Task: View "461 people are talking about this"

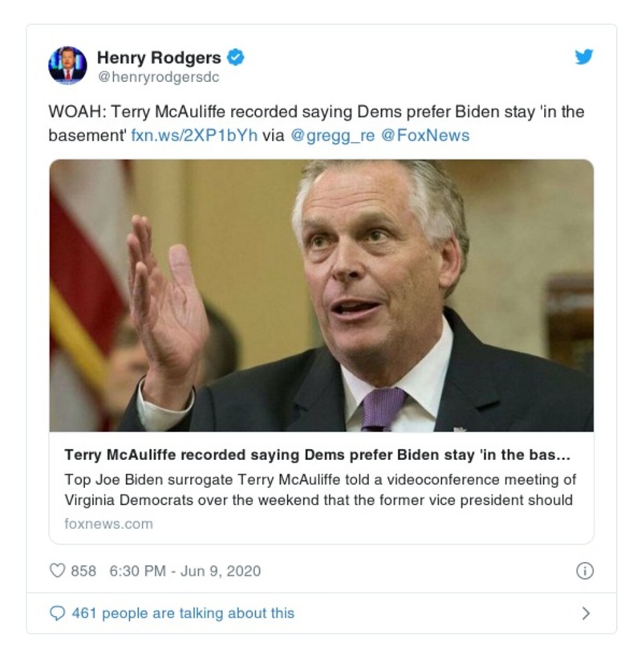Action: pyautogui.click(x=183, y=613)
